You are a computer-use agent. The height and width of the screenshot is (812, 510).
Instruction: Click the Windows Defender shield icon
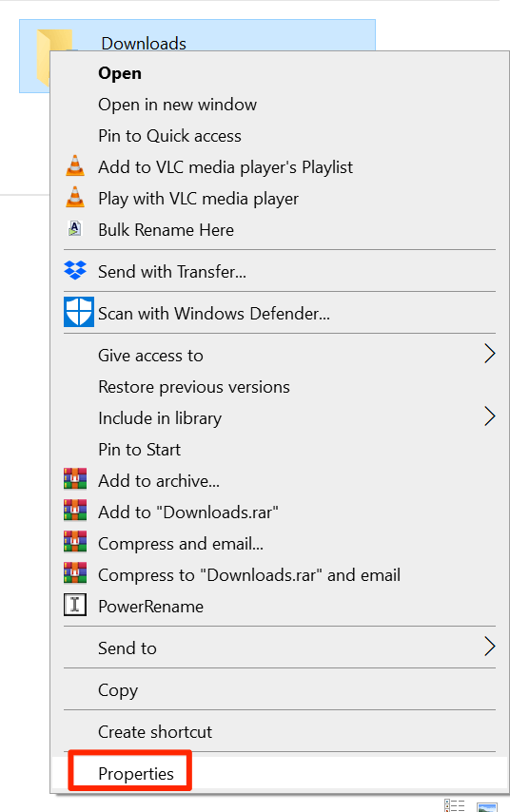coord(79,312)
